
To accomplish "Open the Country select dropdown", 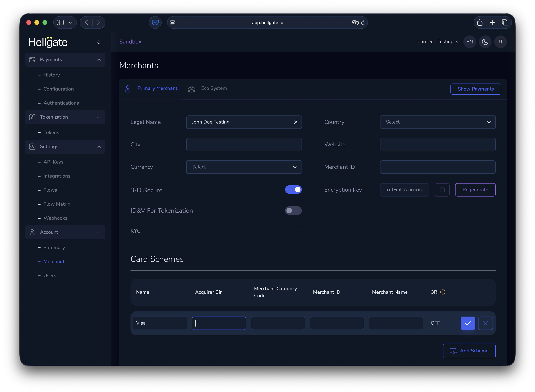I will (438, 122).
